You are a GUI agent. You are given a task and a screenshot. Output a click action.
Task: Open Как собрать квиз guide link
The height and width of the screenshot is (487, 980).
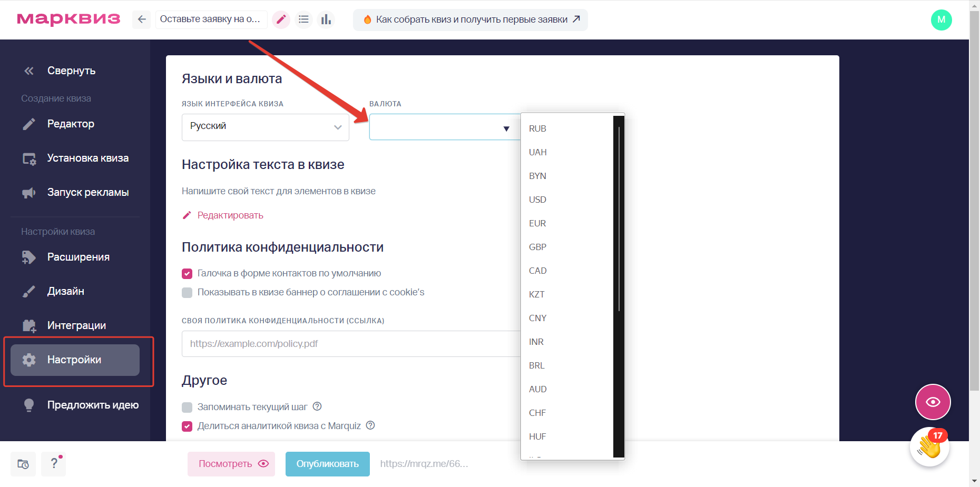tap(471, 19)
